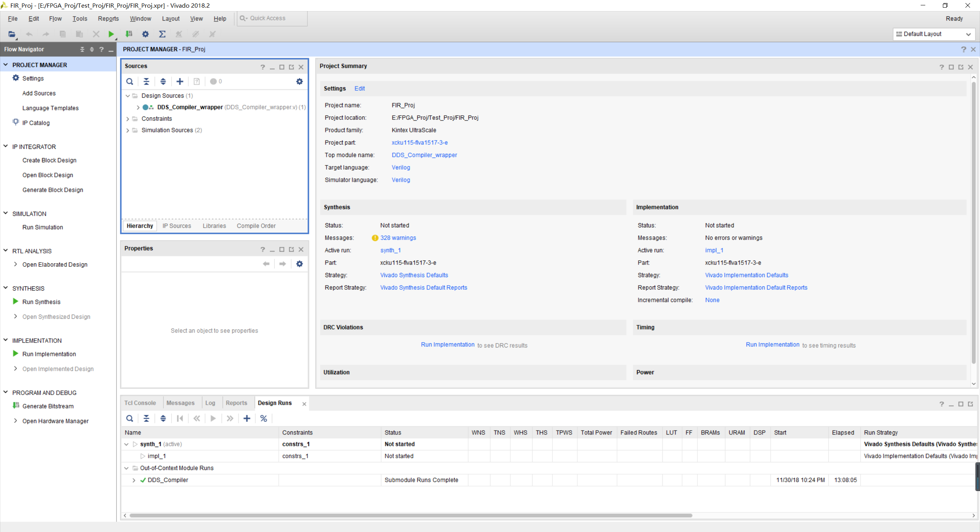980x532 pixels.
Task: Open Properties panel settings gear
Action: 299,264
